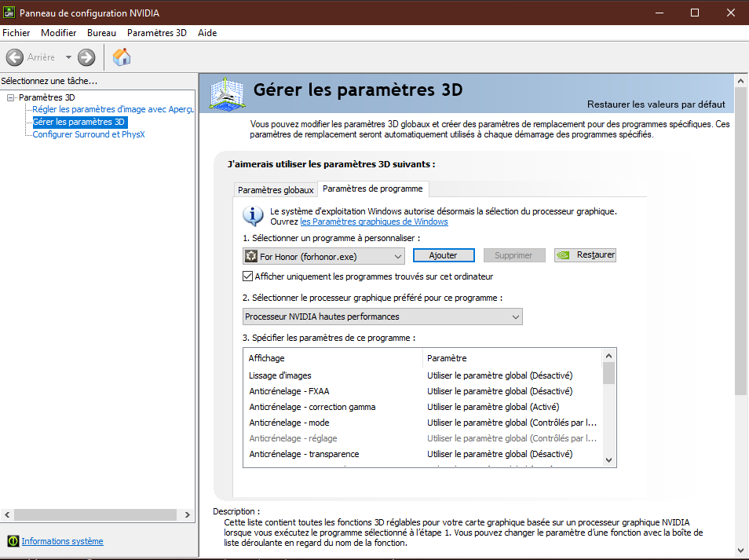The width and height of the screenshot is (749, 560).
Task: Click the task pane horizontal scroll left arrow
Action: [x=7, y=514]
